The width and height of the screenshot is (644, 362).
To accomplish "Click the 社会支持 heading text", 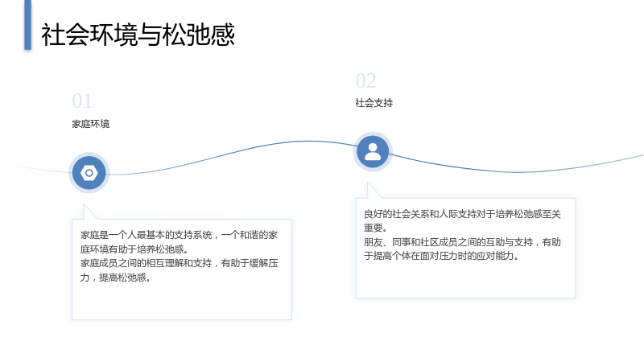I will point(374,103).
